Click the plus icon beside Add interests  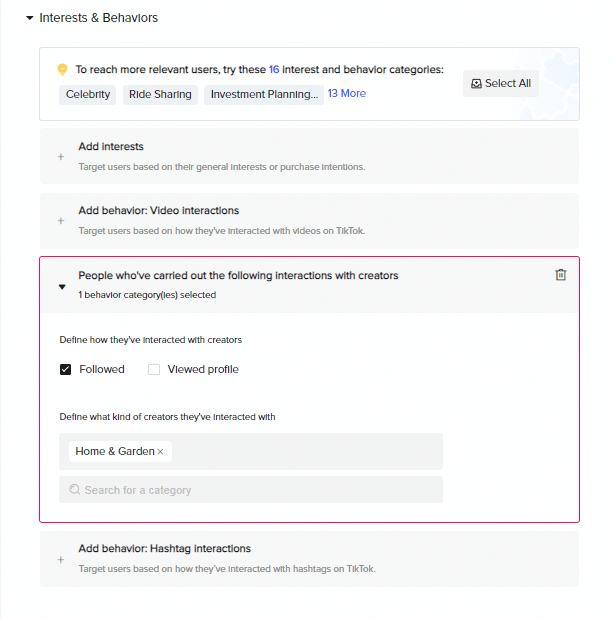[x=61, y=157]
